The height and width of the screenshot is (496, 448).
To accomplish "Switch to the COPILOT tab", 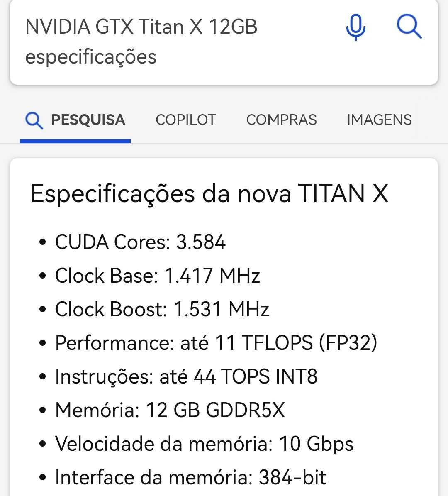I will tap(185, 120).
